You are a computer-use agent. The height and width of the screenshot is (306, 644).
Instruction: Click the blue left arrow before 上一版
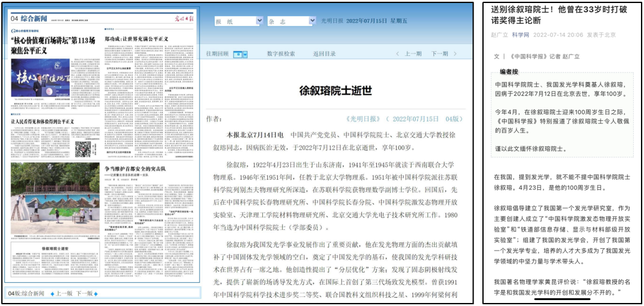52,293
